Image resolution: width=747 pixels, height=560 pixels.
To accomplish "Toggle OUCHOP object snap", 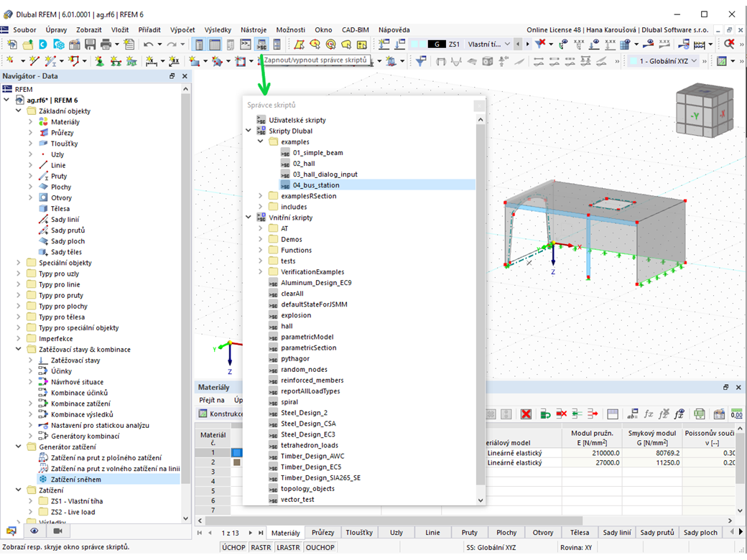I will point(320,548).
